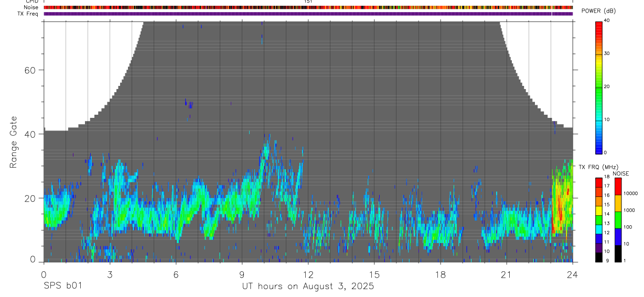Click the 1000 label of NOISE legend
This screenshot has height=297, width=644.
pyautogui.click(x=629, y=210)
